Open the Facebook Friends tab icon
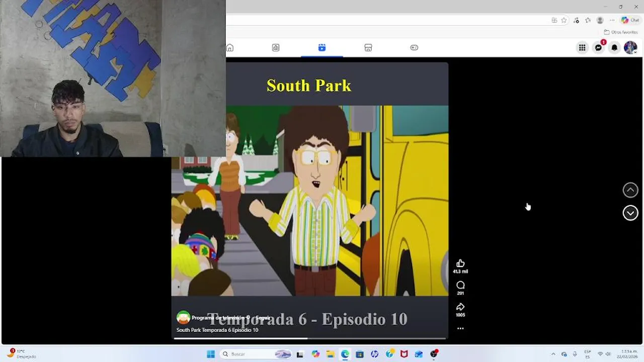This screenshot has width=644, height=362. point(276,48)
